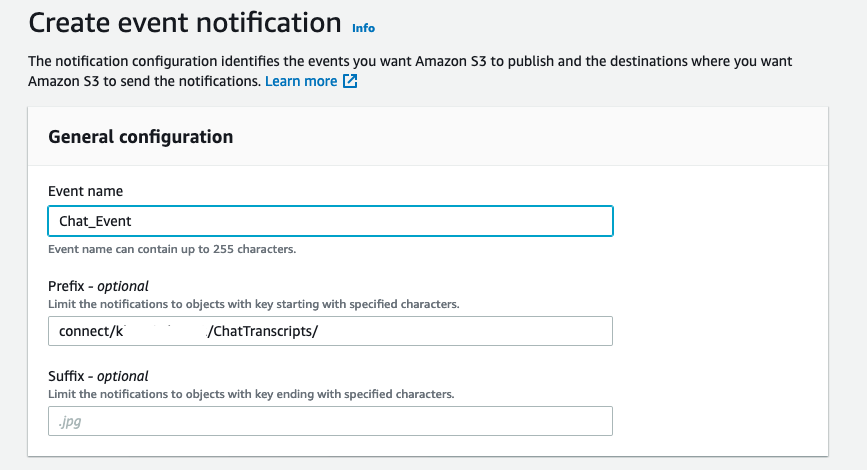Open the Info link next to page title
This screenshot has width=867, height=470.
pos(363,28)
